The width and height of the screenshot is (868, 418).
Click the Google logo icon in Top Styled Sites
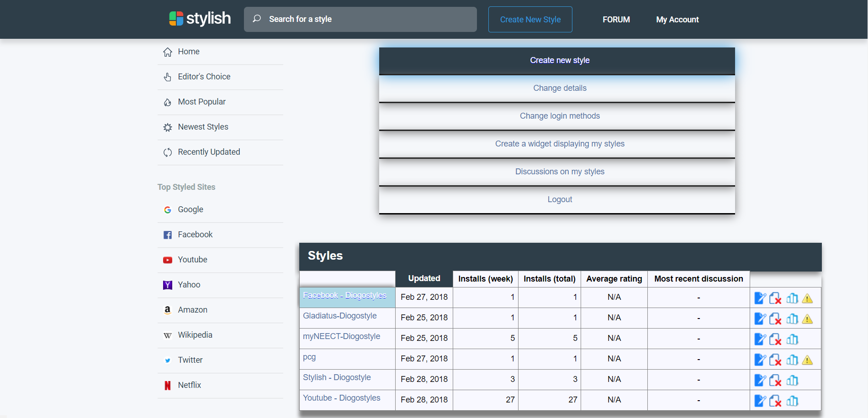point(168,210)
